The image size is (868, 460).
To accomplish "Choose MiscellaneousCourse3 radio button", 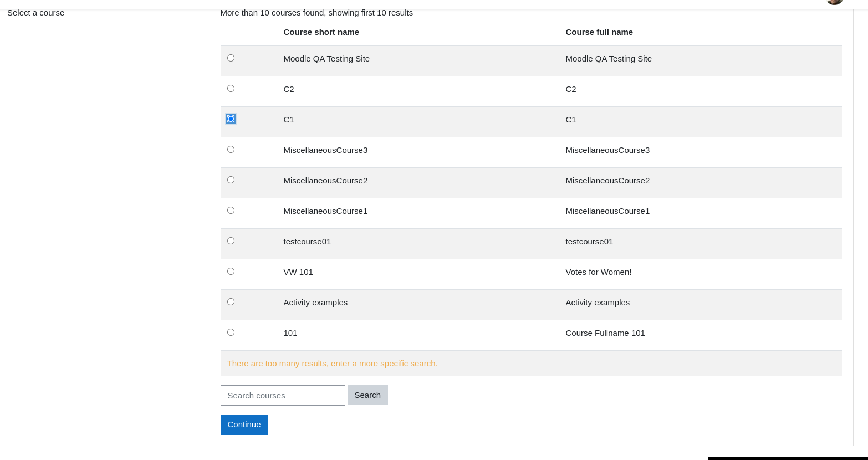I will pos(231,149).
